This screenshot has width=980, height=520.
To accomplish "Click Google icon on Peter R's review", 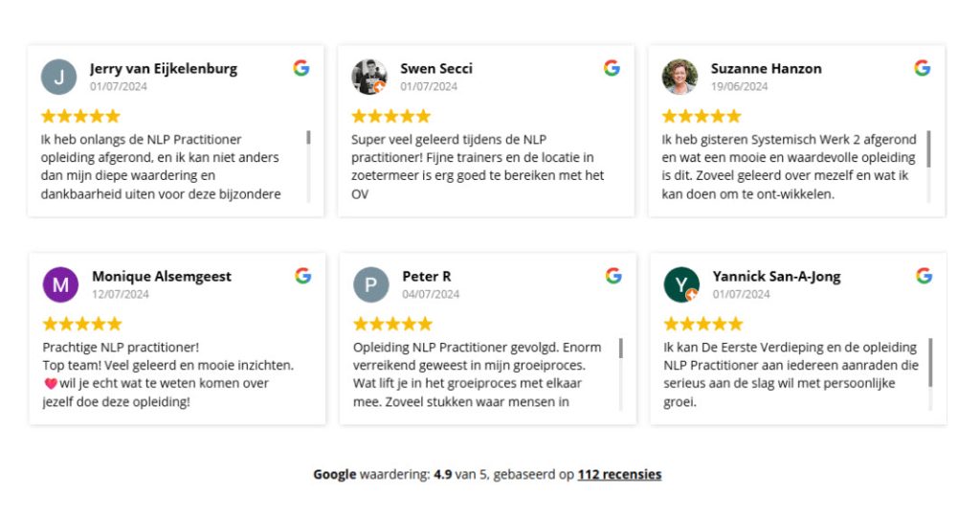I will click(613, 276).
